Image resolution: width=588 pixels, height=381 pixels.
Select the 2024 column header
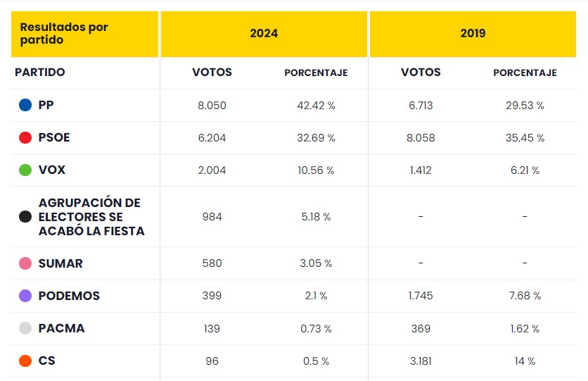[264, 34]
